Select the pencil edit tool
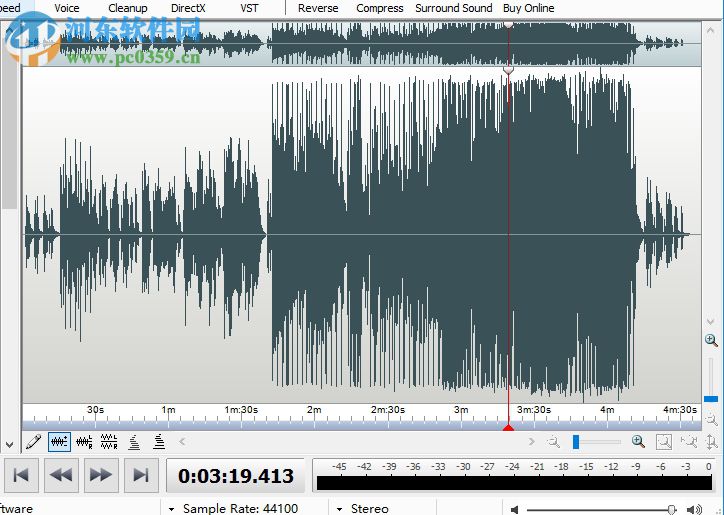 pos(34,442)
